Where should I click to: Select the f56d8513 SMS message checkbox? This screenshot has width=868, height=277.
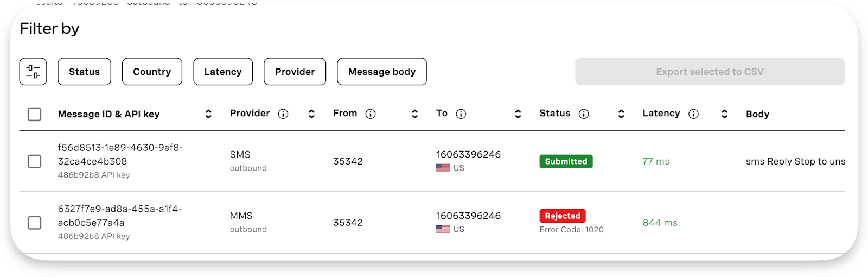coord(34,161)
